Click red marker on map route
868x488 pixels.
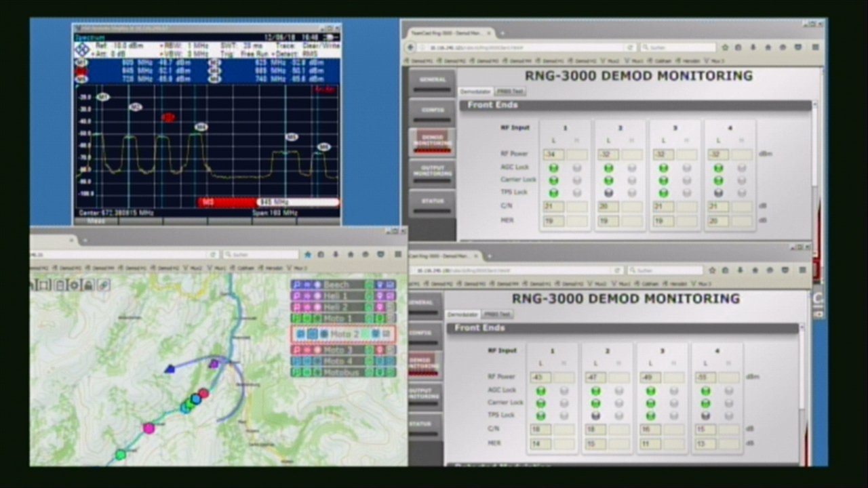pos(203,393)
